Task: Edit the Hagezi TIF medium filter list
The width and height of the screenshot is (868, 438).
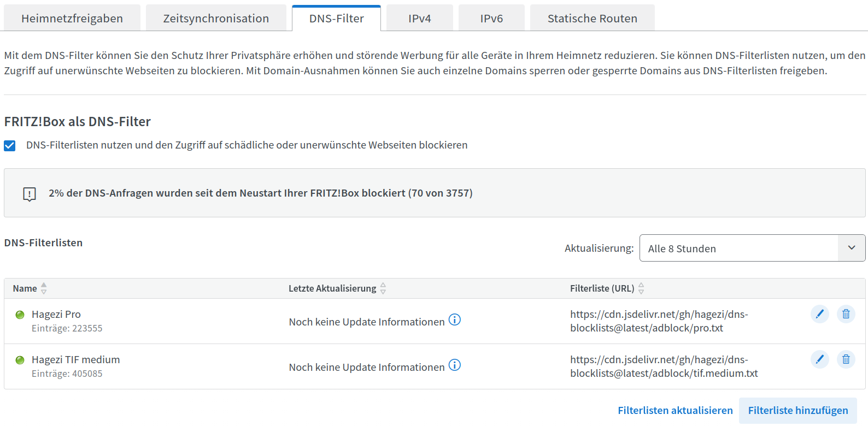Action: coord(819,359)
